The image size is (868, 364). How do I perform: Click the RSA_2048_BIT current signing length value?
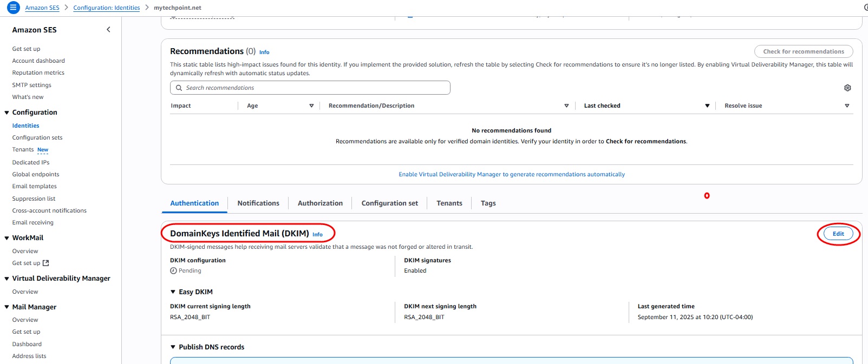tap(190, 317)
